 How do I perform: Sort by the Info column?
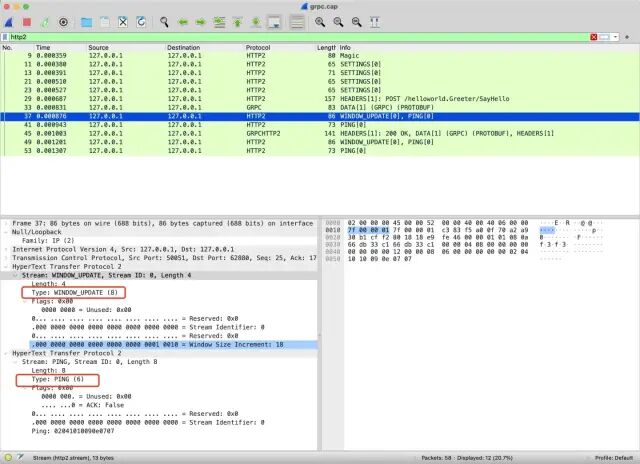pos(345,48)
